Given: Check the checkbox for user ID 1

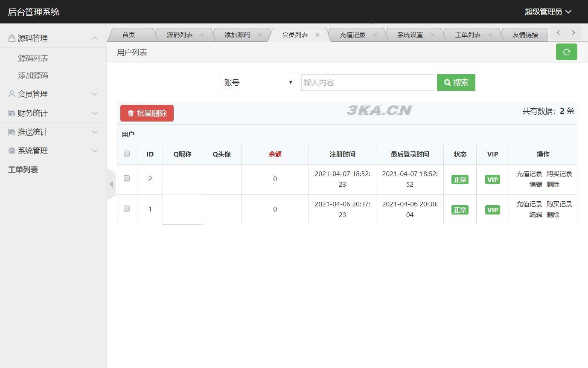Looking at the screenshot, I should tap(127, 209).
